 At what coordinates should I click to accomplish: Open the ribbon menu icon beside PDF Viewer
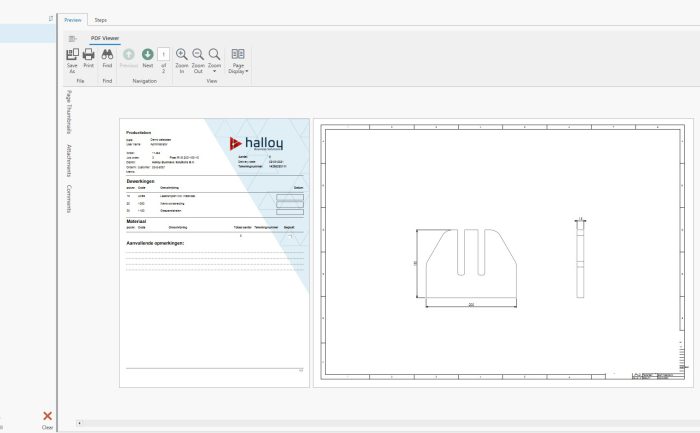(73, 37)
